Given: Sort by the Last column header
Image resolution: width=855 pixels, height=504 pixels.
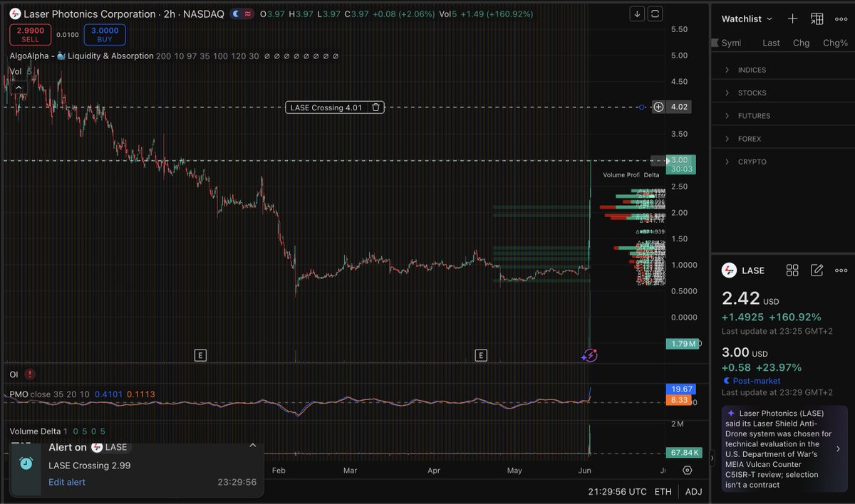Looking at the screenshot, I should click(771, 43).
